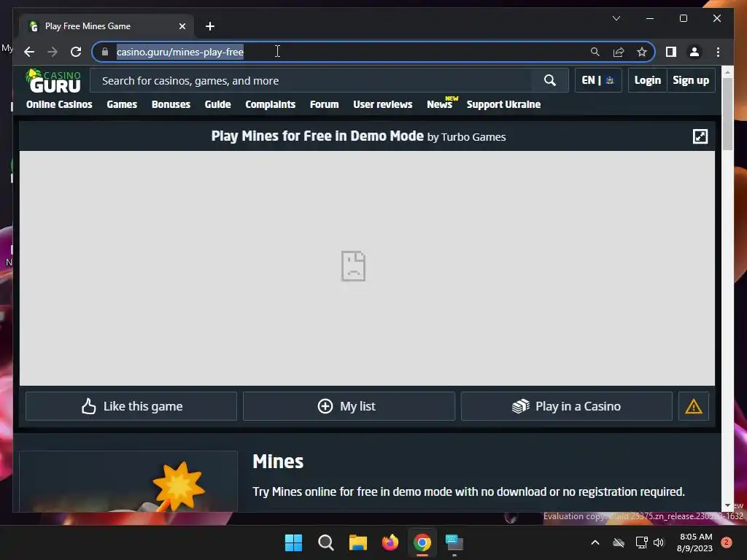Select the Play Free Mines Game tab
Image resolution: width=747 pixels, height=560 pixels.
tap(107, 26)
